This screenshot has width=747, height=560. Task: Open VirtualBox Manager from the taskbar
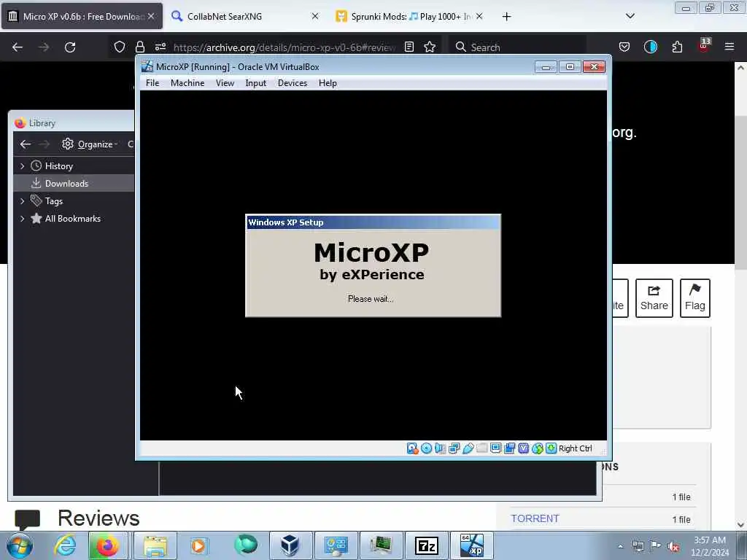[x=290, y=545]
